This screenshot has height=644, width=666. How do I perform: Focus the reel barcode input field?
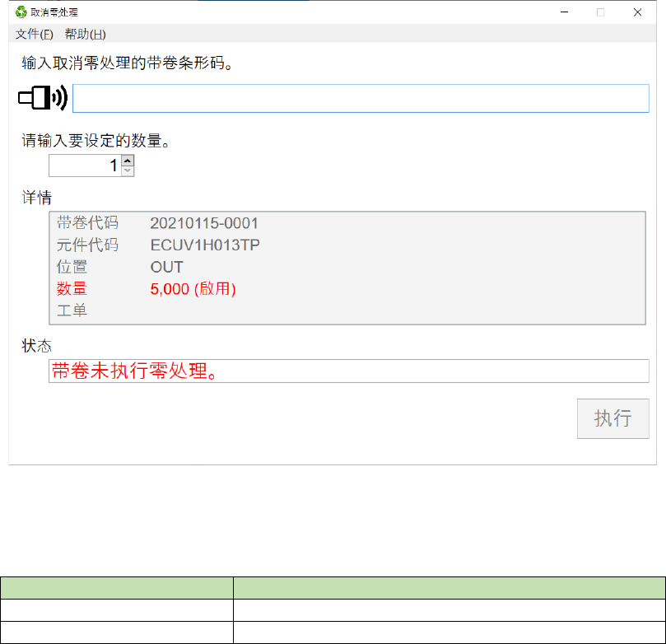[x=361, y=98]
